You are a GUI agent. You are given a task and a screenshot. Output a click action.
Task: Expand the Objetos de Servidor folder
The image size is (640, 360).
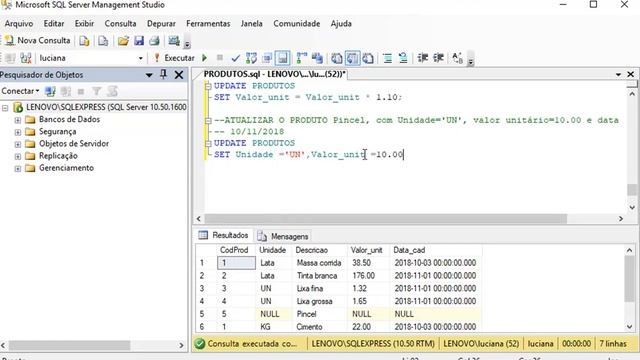click(x=18, y=144)
